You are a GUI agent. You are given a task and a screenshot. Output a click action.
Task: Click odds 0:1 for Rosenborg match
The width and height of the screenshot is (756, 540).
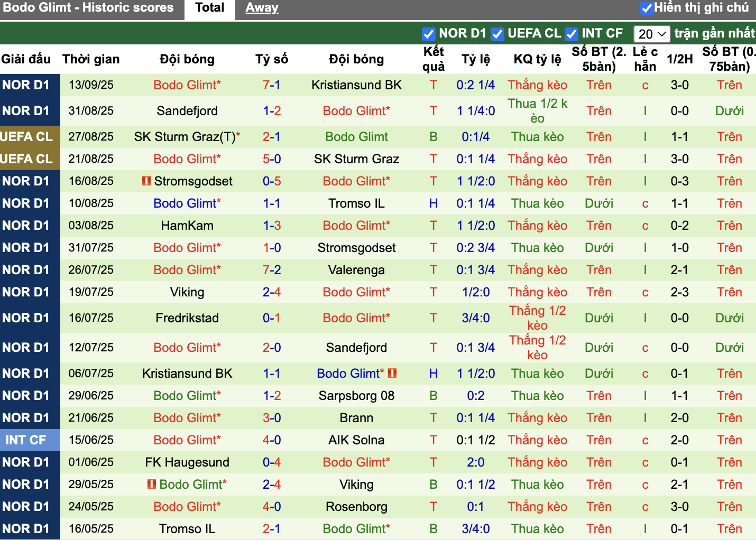pos(476,507)
